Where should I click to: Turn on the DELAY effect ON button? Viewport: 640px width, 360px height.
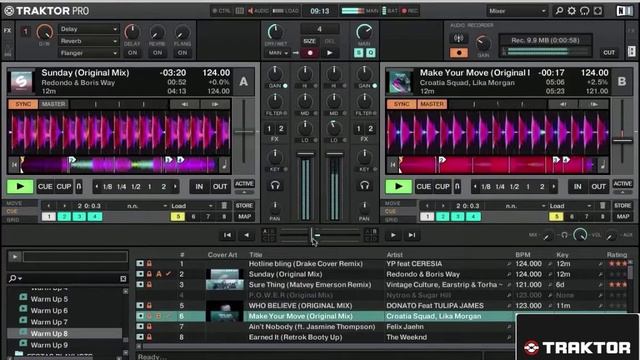click(132, 53)
